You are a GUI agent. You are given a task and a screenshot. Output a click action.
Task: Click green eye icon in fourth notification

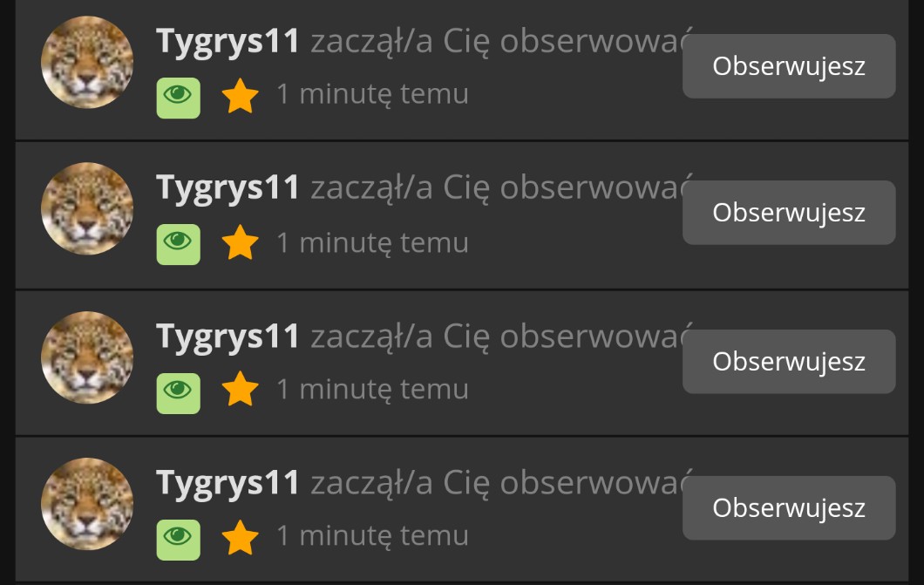tap(178, 539)
